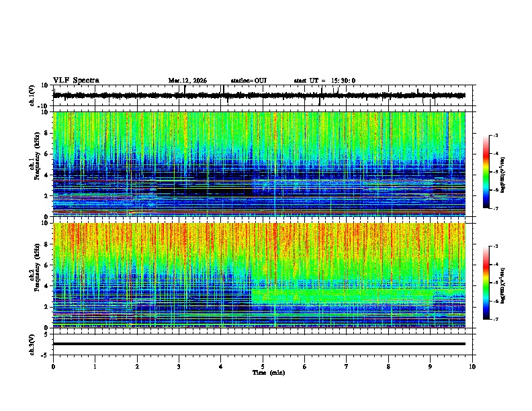Click the ch.3 flat black voltage trace
The width and height of the screenshot is (532, 411).
(259, 344)
